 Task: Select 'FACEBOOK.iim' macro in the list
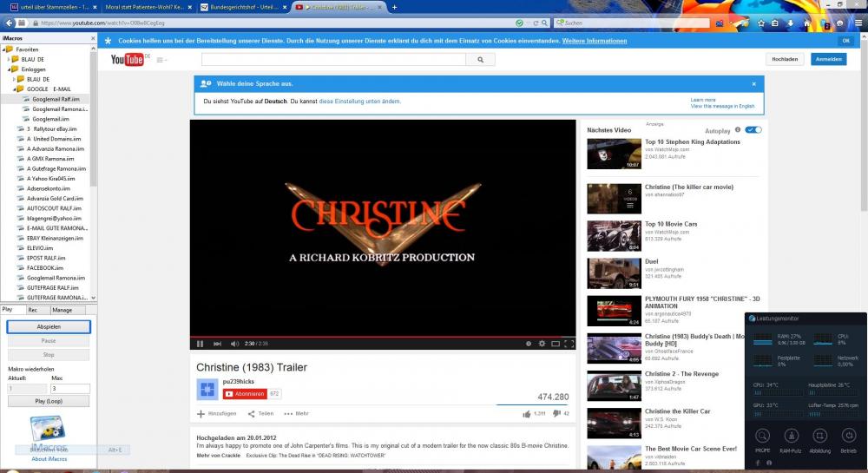[x=45, y=268]
